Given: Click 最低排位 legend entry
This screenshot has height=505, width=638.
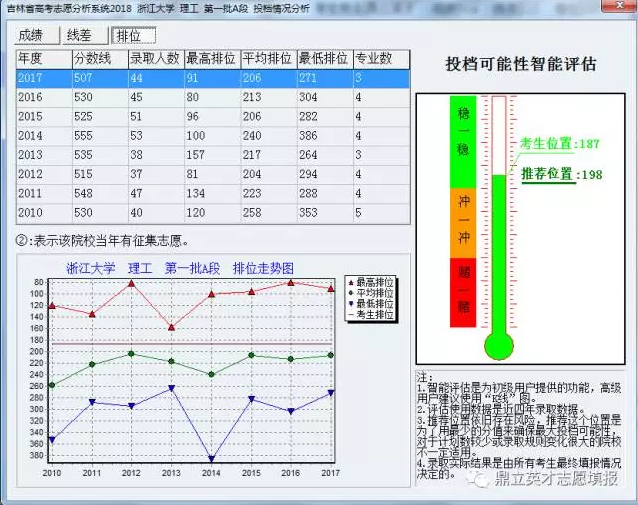Looking at the screenshot, I should coord(371,304).
